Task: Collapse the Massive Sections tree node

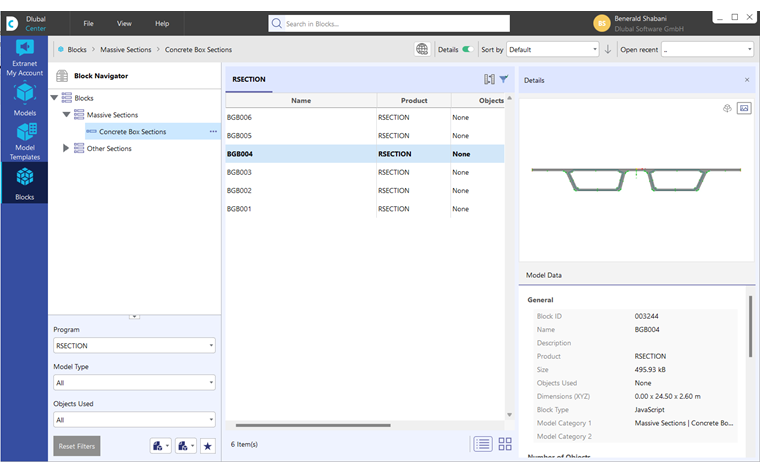Action: [x=66, y=115]
